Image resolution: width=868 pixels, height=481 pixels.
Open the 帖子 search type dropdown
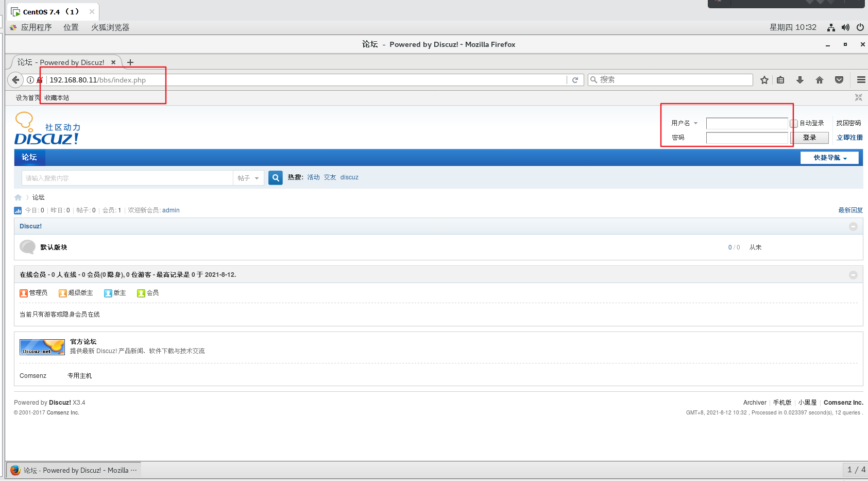248,178
